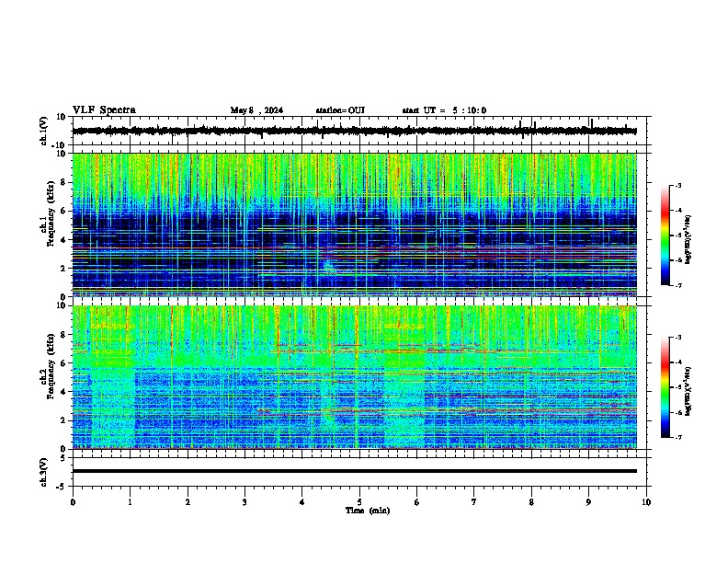Click time axis tick label "2"
728x563 pixels.
click(188, 502)
